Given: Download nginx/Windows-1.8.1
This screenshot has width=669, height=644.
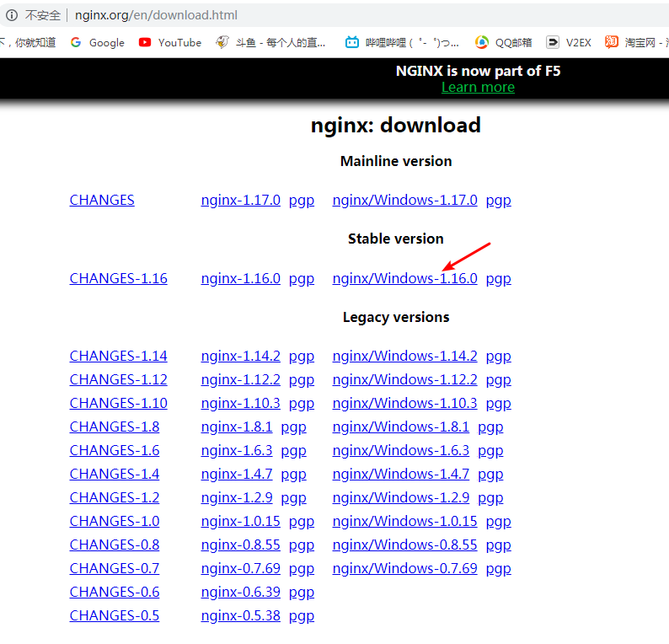Looking at the screenshot, I should point(400,427).
